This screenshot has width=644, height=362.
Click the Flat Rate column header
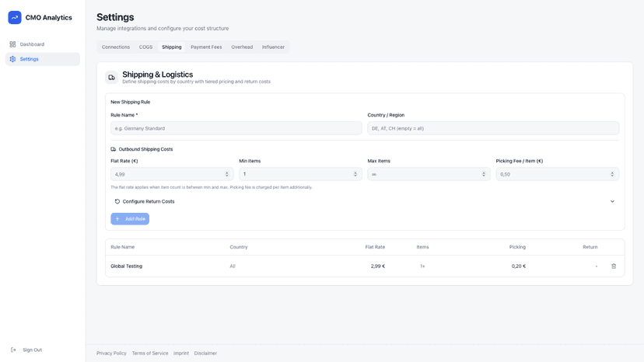pos(375,247)
